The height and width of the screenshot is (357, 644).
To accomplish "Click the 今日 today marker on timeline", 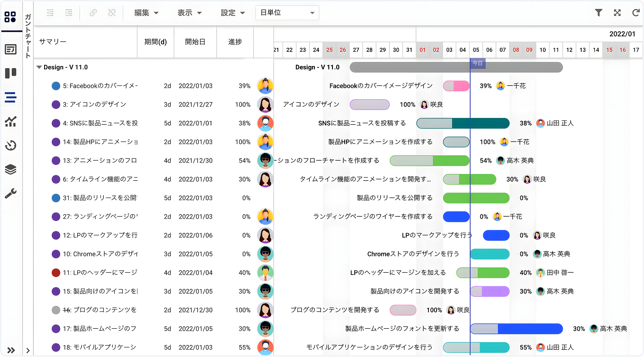I will pos(477,63).
